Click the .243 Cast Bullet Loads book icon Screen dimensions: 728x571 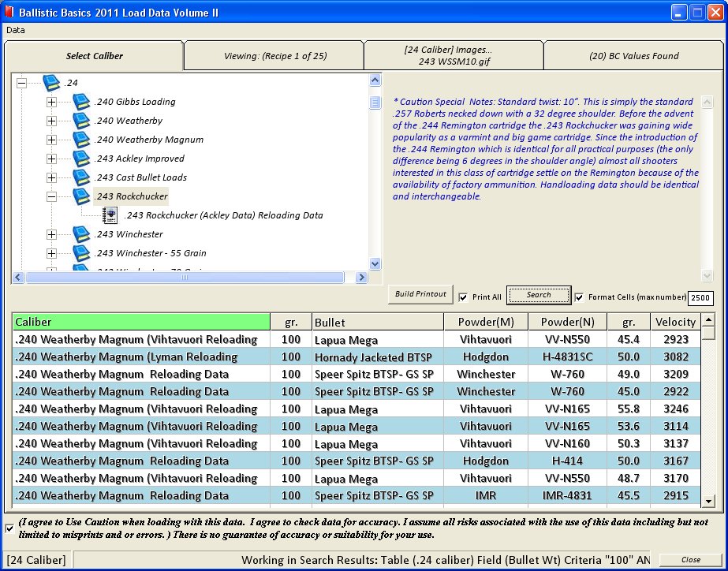pos(82,177)
